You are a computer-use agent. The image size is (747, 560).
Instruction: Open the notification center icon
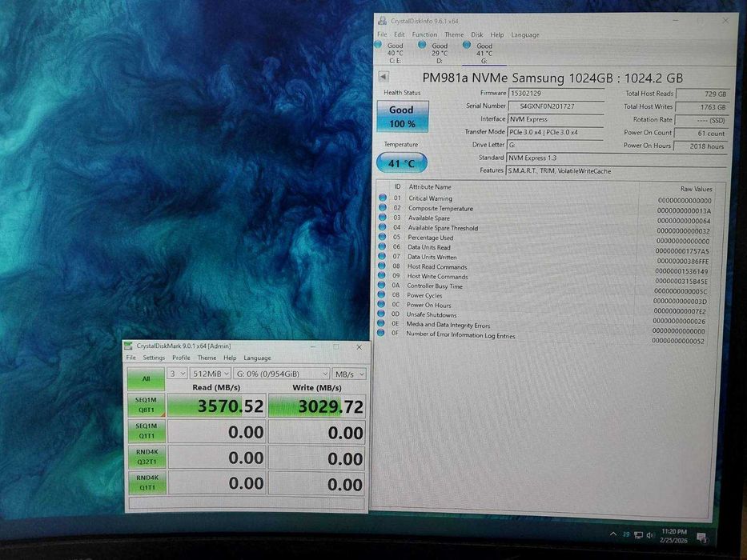pos(701,538)
